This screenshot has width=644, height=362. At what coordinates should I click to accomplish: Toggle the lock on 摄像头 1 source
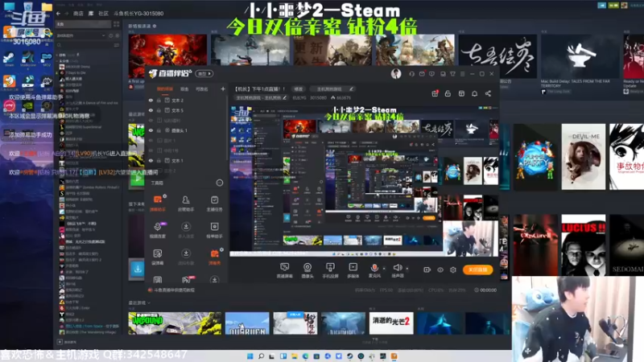click(x=159, y=130)
